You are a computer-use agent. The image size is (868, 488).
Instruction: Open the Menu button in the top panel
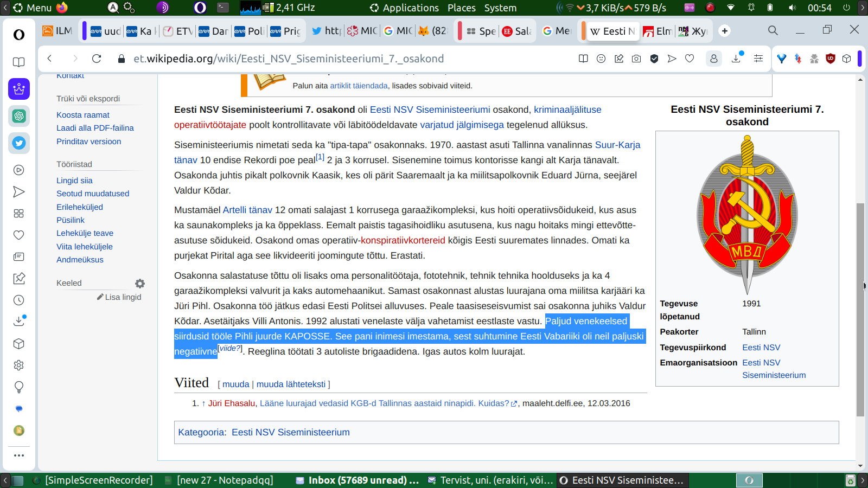coord(33,8)
